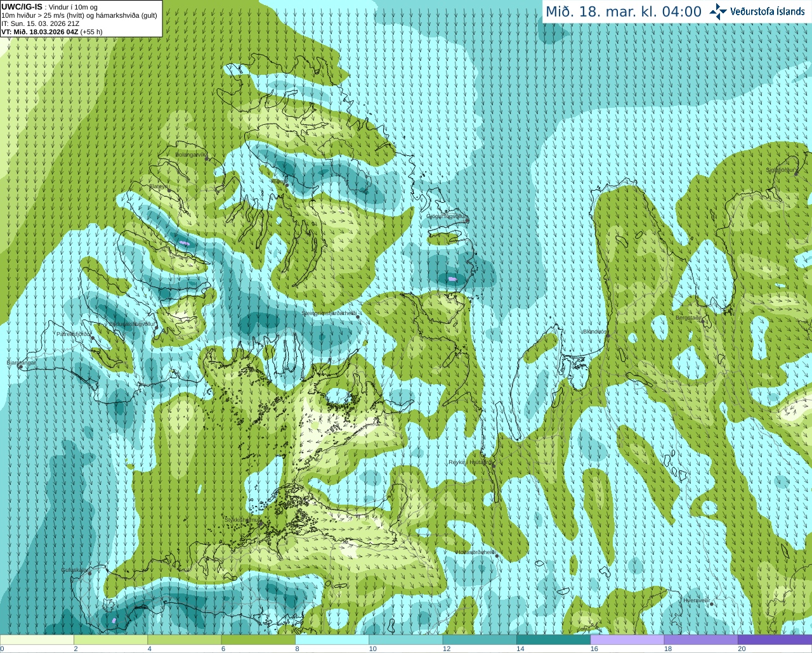Click the 12–14 m/s darker teal legend swatch
The image size is (812, 653).
[x=480, y=640]
